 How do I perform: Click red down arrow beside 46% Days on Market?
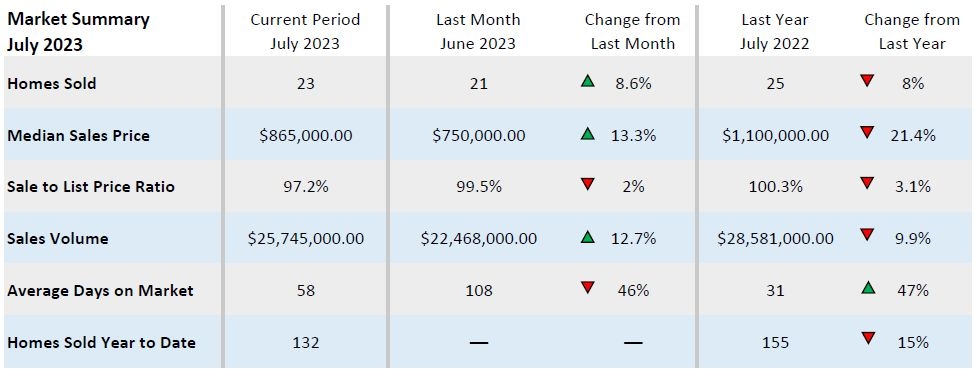pyautogui.click(x=587, y=288)
